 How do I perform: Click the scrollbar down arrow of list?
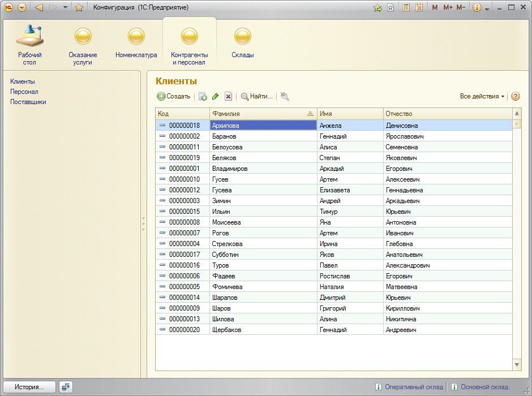point(517,365)
